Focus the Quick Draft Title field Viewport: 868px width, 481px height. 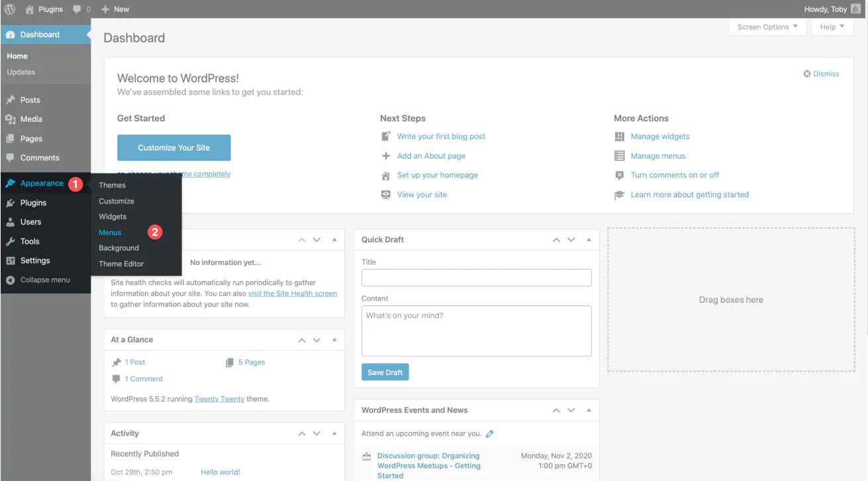point(477,278)
